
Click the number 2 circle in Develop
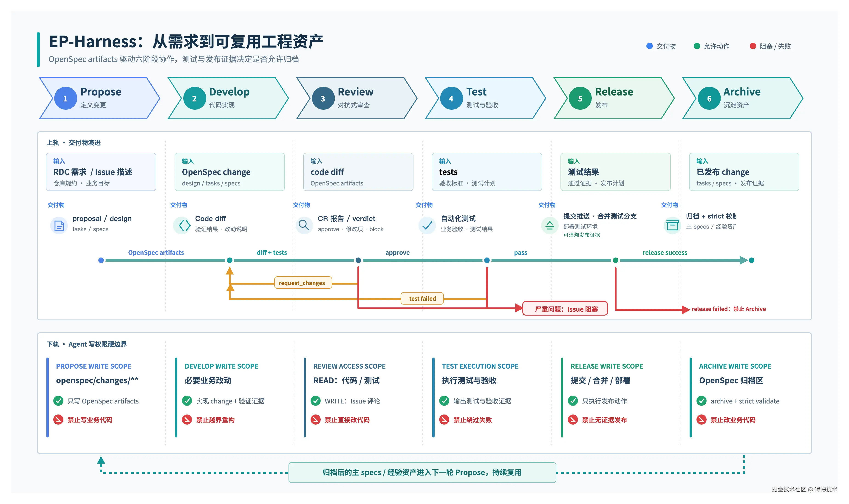194,98
